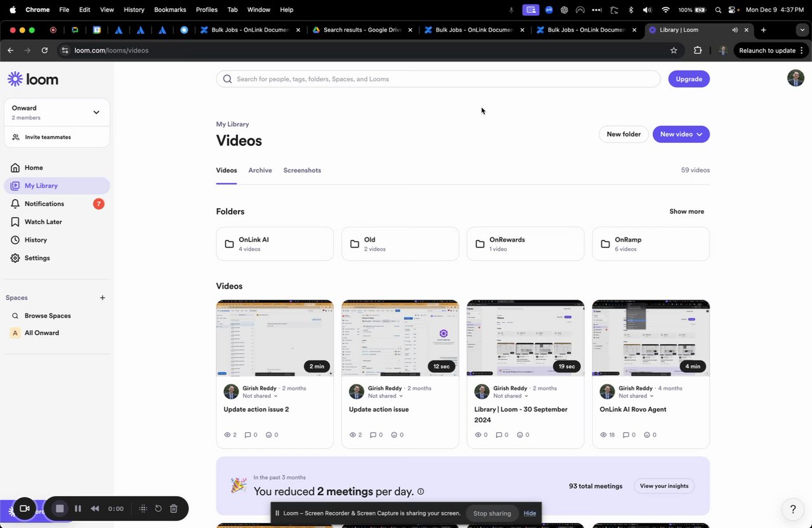Click the Loom camera bubble icon
This screenshot has height=528, width=812.
pyautogui.click(x=25, y=508)
